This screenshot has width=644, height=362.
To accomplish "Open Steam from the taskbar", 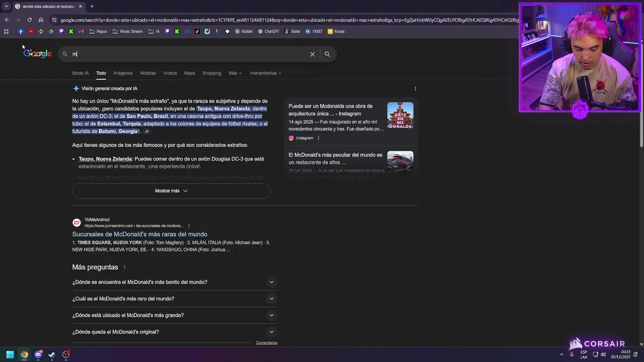I will (x=52, y=354).
